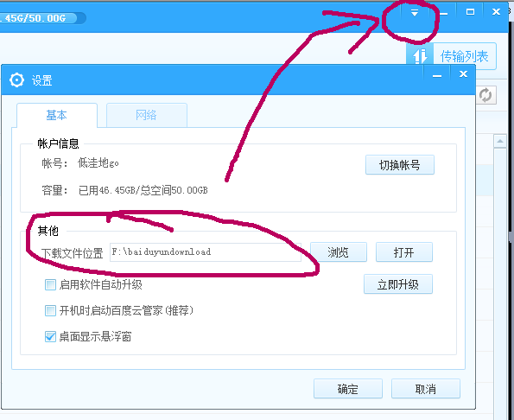
Task: Click the 立即升级 upgrade now button
Action: point(398,284)
